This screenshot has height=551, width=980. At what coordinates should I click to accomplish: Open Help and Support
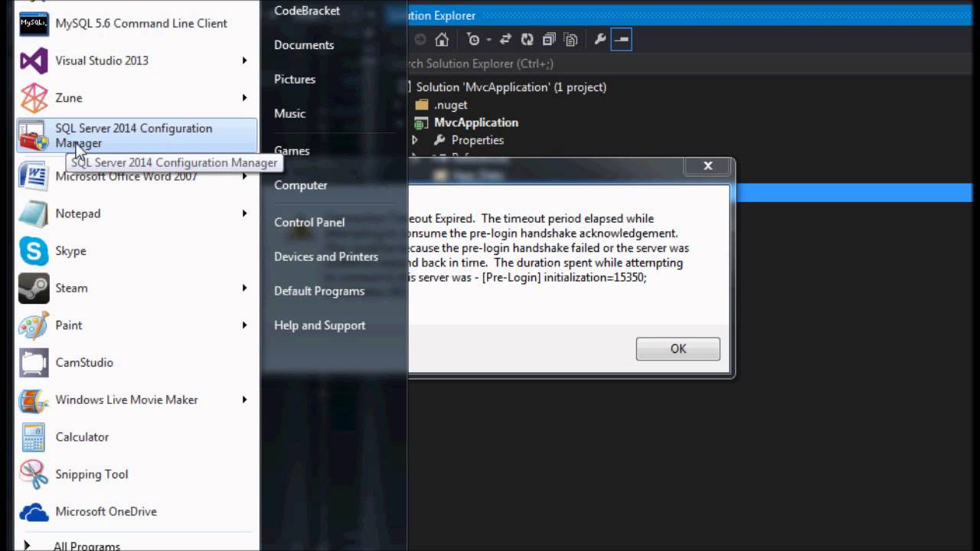320,325
